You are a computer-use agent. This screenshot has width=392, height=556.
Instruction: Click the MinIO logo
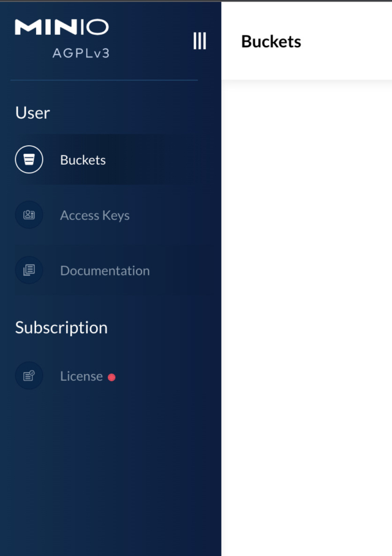pyautogui.click(x=61, y=27)
